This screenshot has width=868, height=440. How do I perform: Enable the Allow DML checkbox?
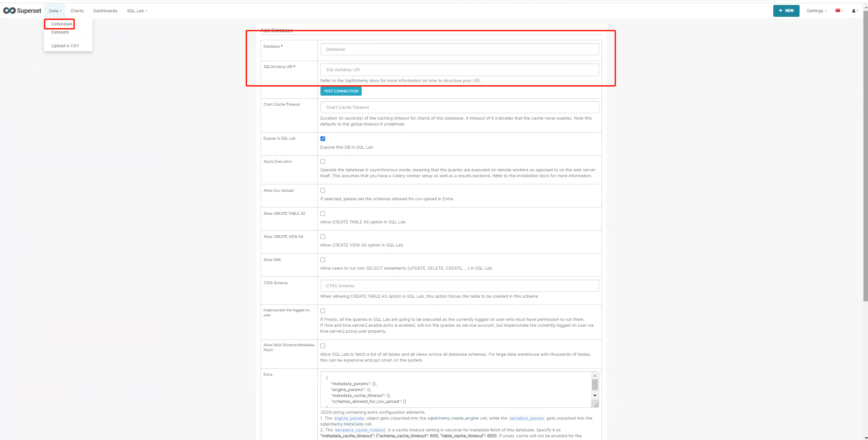pyautogui.click(x=323, y=260)
